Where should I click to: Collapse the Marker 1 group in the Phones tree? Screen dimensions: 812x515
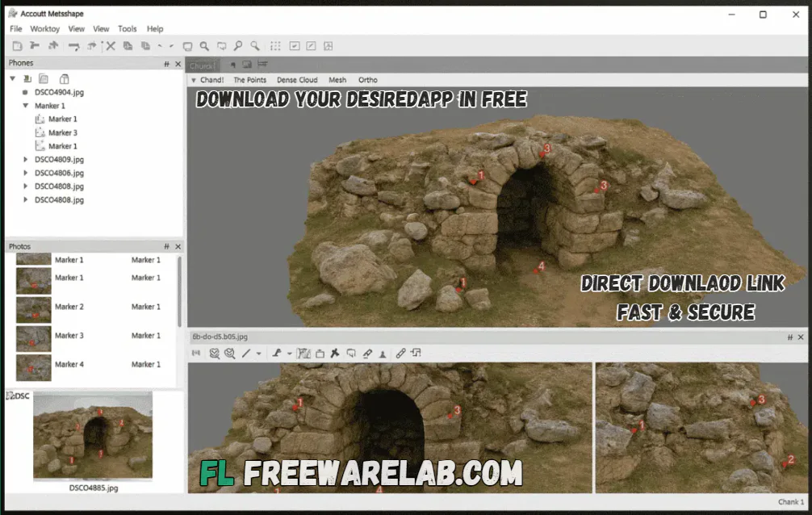[26, 105]
